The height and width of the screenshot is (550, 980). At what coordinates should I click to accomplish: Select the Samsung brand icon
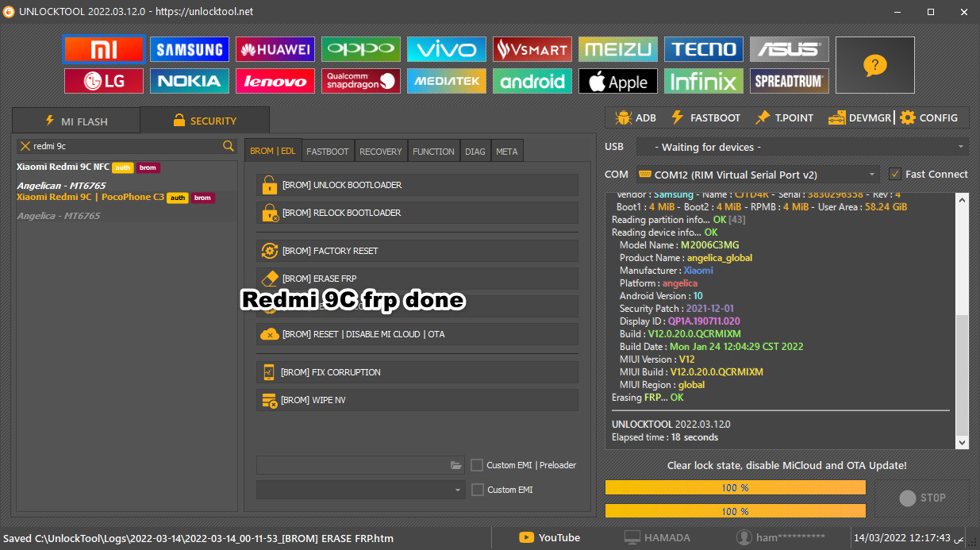pos(189,49)
